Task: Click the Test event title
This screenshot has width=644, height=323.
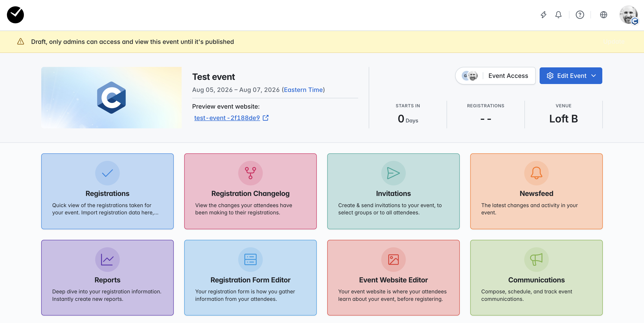Action: 213,77
